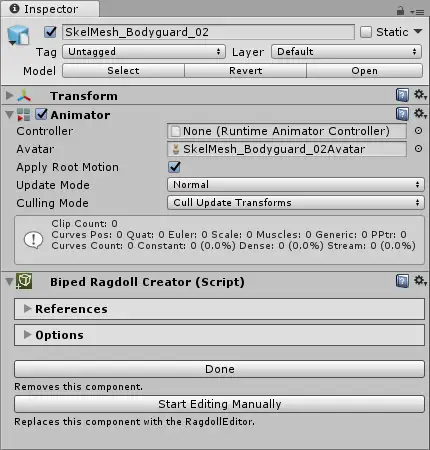
Task: Lock the Inspector with padlock icon
Action: point(400,11)
